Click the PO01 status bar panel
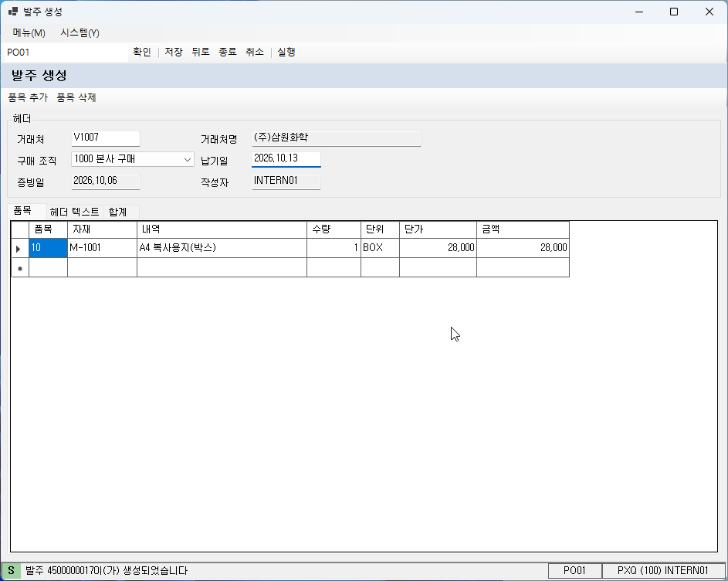 point(575,571)
